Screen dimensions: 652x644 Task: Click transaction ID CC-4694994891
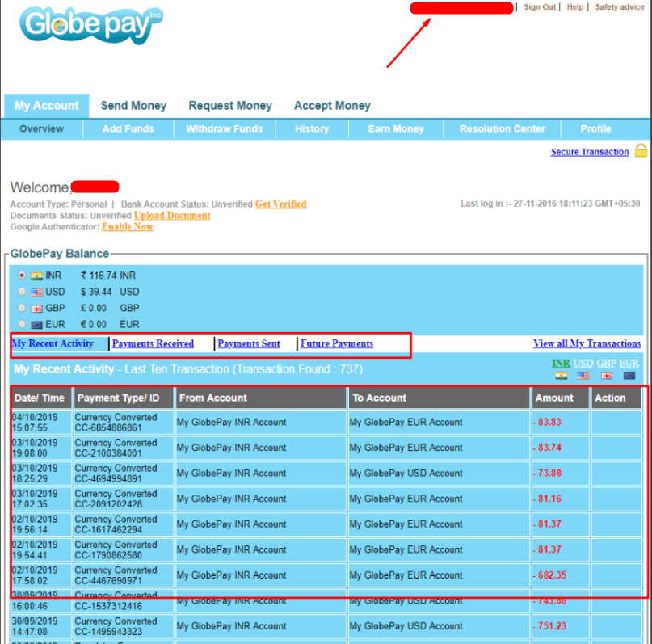(x=108, y=478)
